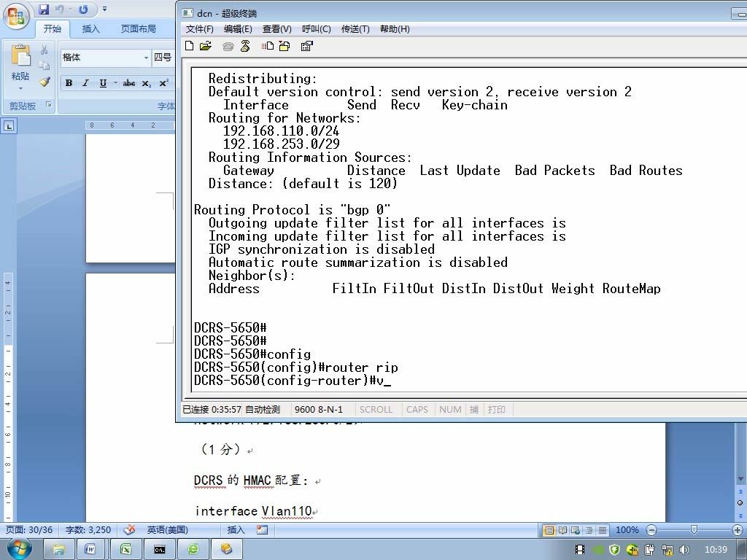Image resolution: width=747 pixels, height=560 pixels.
Task: Click the greyed Call phone icon
Action: tap(228, 46)
